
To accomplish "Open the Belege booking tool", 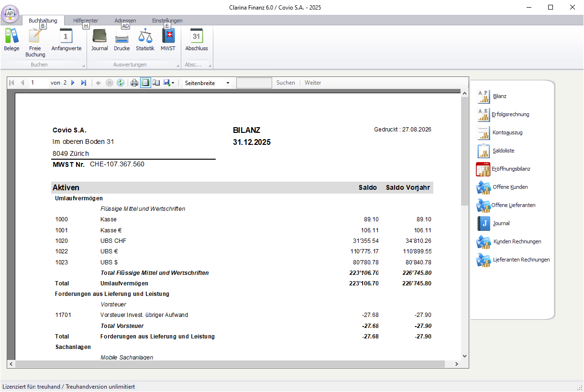I will point(11,40).
